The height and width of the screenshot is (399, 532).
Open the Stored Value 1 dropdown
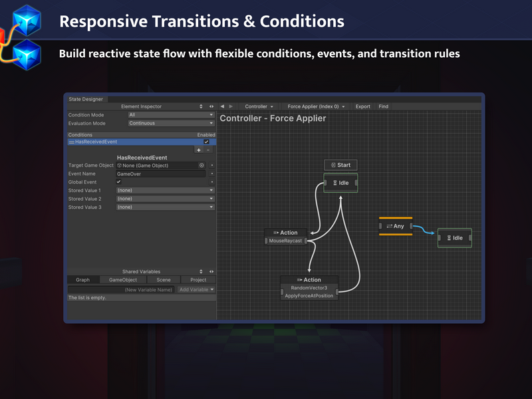coord(166,190)
